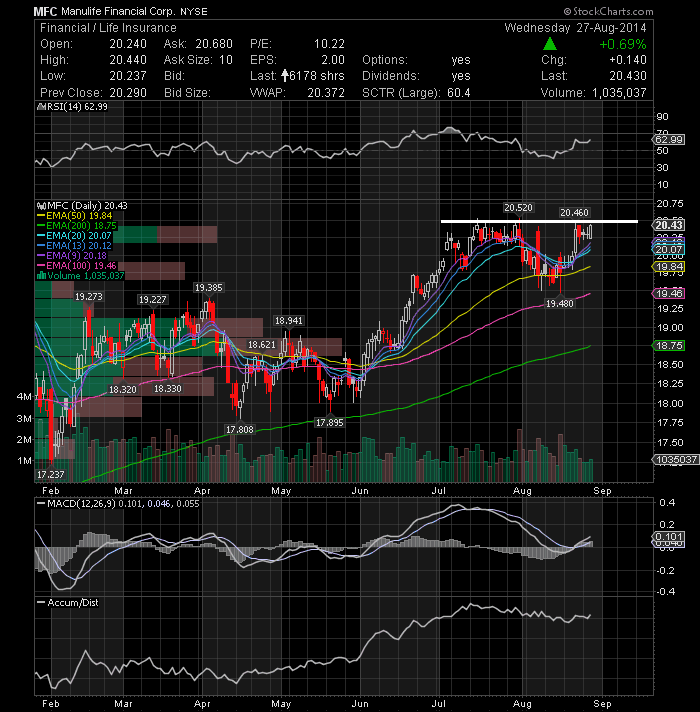Click the 'Accum/Dist' indicator legend
The height and width of the screenshot is (712, 700).
(x=68, y=603)
